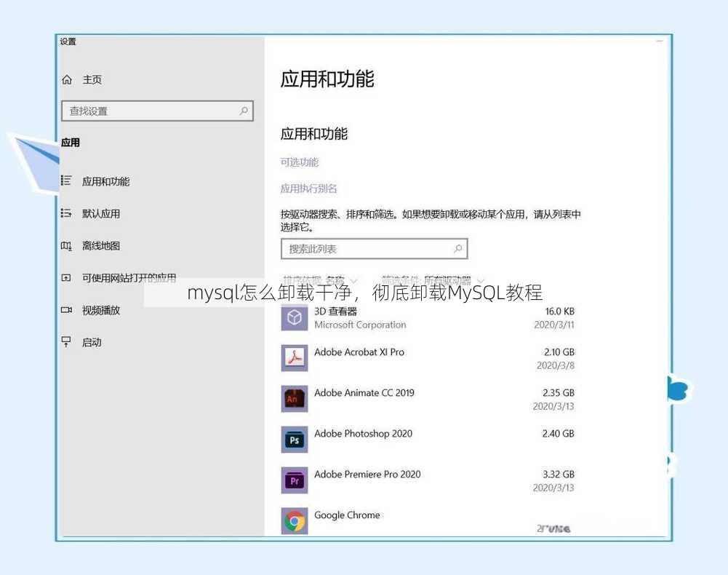Open 可使用网站打开的应用 in the sidebar
Screen dimensions: 728x575
coord(129,278)
